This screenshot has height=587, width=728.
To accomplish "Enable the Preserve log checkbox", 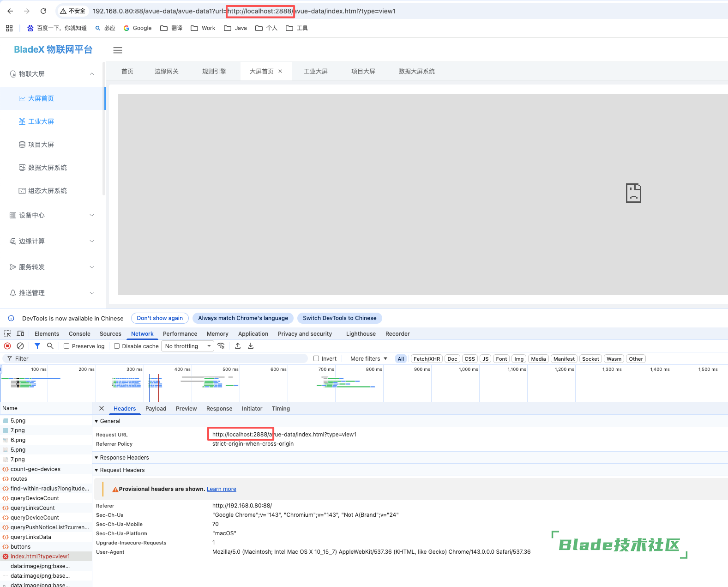I will tap(66, 346).
